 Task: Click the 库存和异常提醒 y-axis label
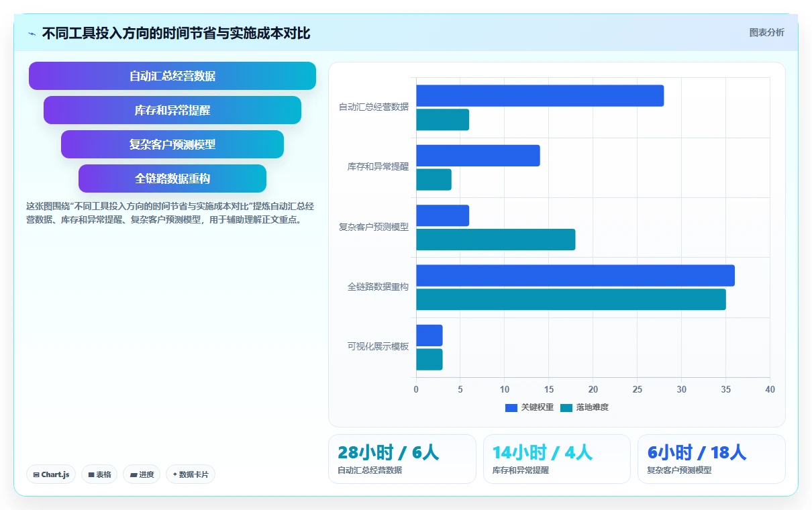pyautogui.click(x=378, y=166)
